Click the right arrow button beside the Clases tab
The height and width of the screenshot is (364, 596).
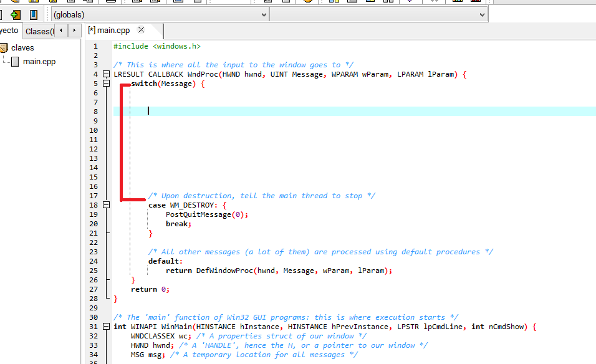(73, 30)
